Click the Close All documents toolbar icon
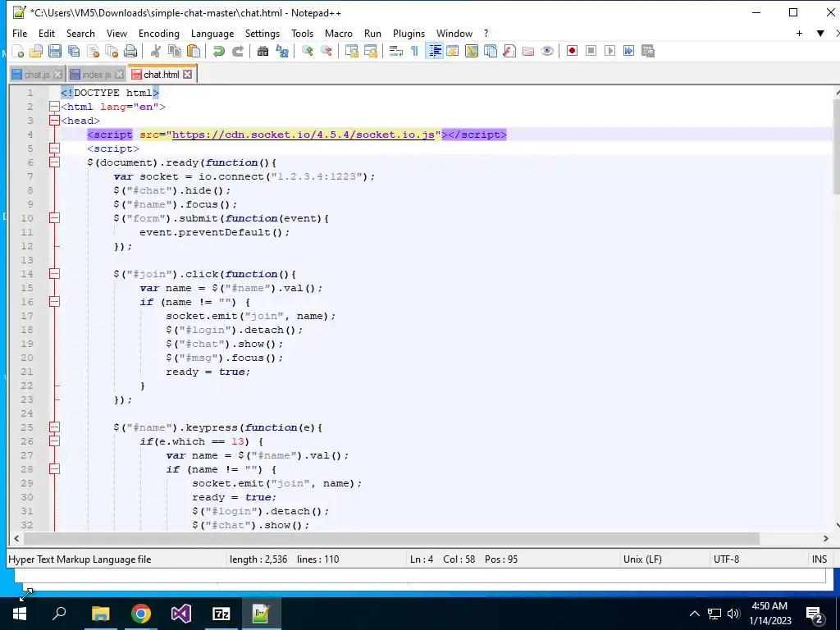 (112, 51)
